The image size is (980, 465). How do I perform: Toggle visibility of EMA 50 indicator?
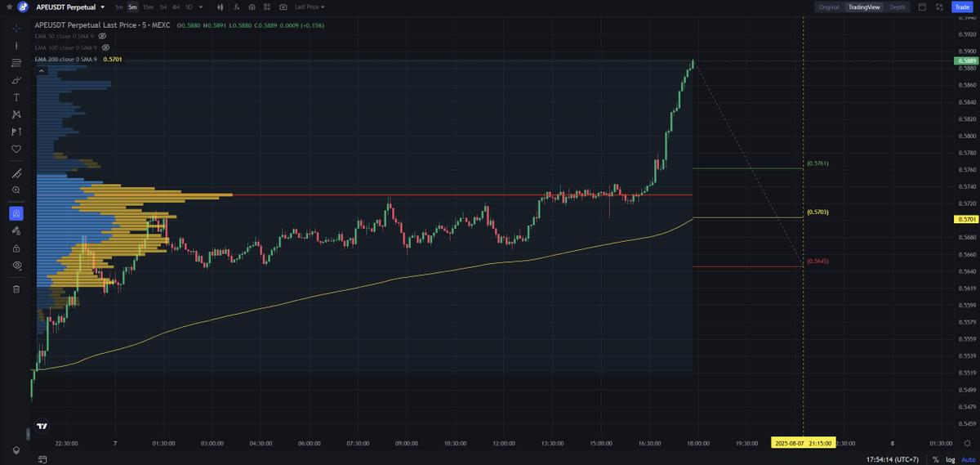point(103,36)
